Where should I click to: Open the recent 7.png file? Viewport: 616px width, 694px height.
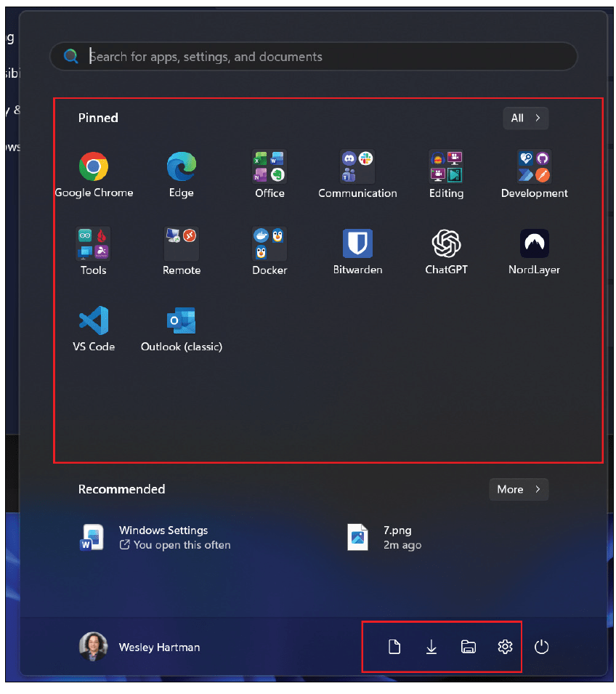397,537
